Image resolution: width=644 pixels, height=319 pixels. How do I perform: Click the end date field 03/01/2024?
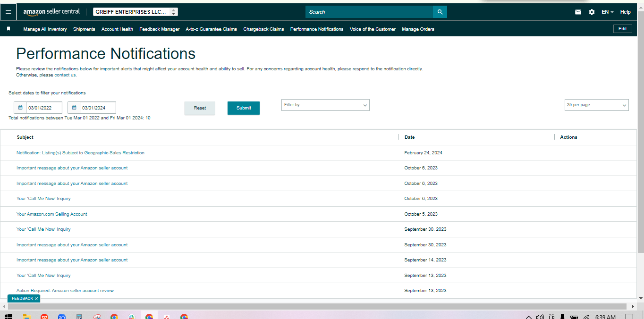pos(98,108)
